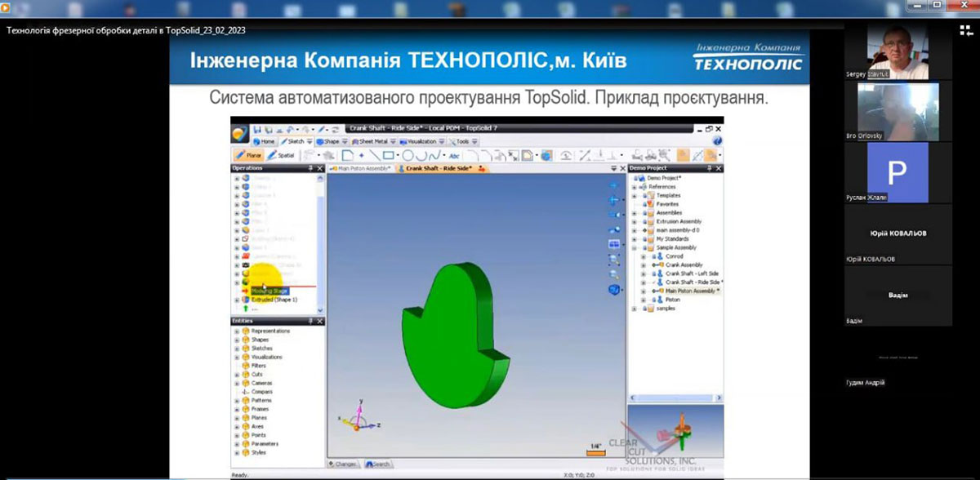Image resolution: width=980 pixels, height=480 pixels.
Task: Expand the References node in project tree
Action: coord(635,187)
